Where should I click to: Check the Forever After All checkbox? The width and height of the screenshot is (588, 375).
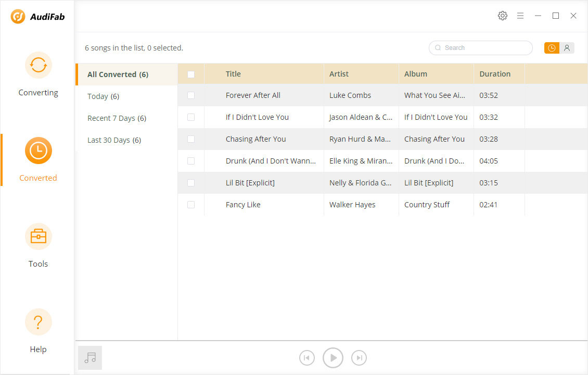pyautogui.click(x=191, y=95)
